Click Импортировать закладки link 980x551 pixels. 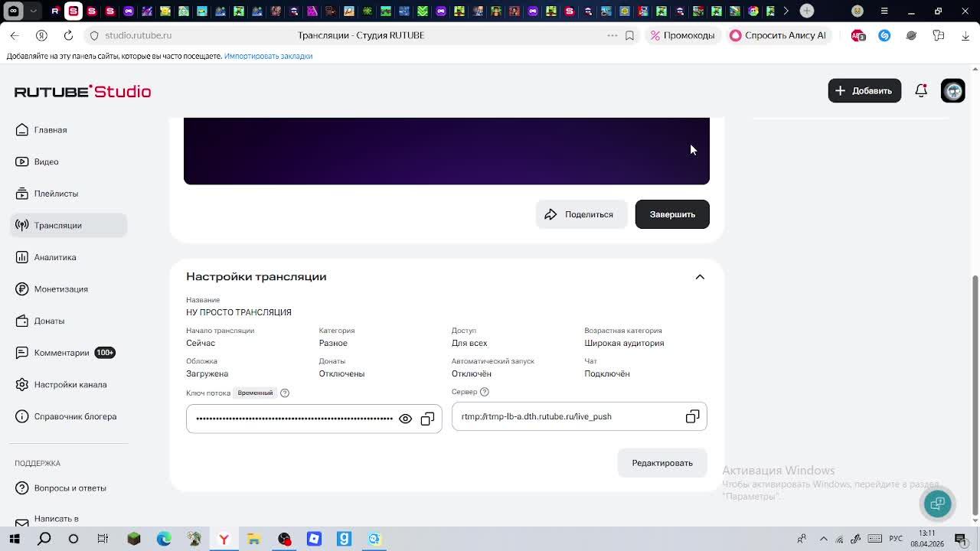268,56
